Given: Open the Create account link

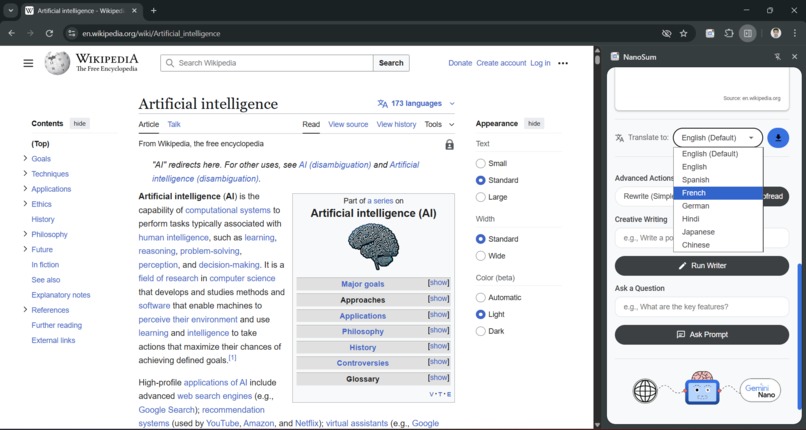Looking at the screenshot, I should (x=501, y=63).
